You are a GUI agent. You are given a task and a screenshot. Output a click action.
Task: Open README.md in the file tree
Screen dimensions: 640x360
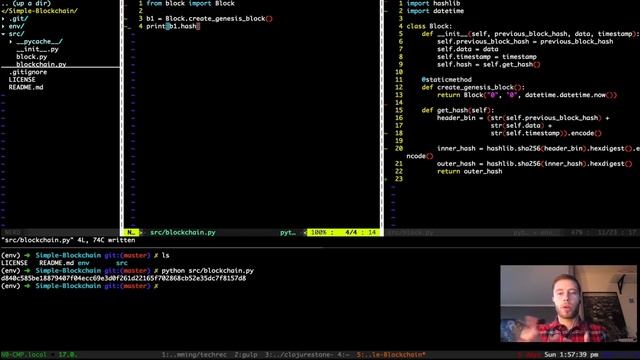[x=26, y=87]
